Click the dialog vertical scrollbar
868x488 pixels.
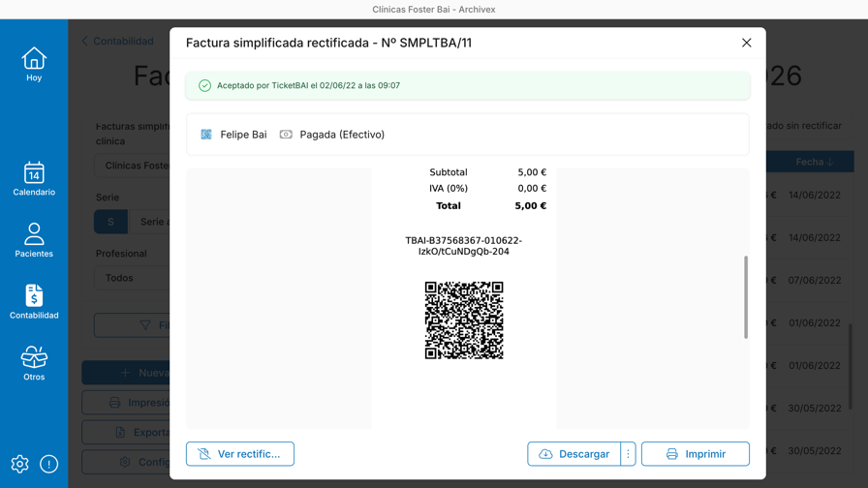746,297
